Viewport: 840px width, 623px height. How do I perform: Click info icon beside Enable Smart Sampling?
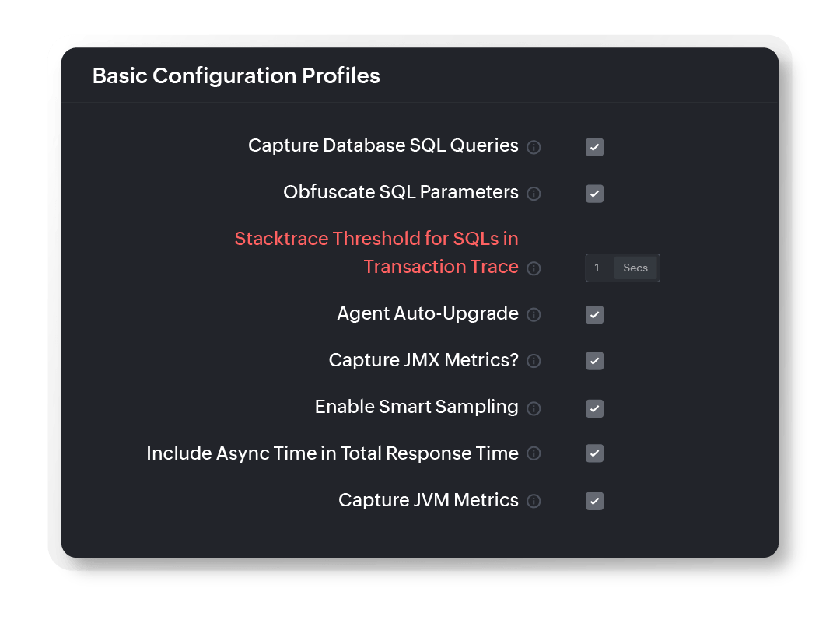[534, 408]
